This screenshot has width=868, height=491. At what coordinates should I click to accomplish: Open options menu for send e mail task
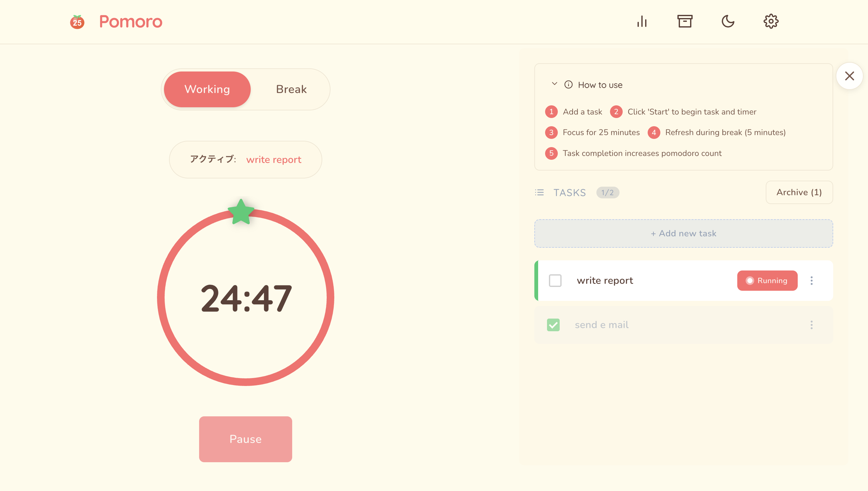point(812,324)
